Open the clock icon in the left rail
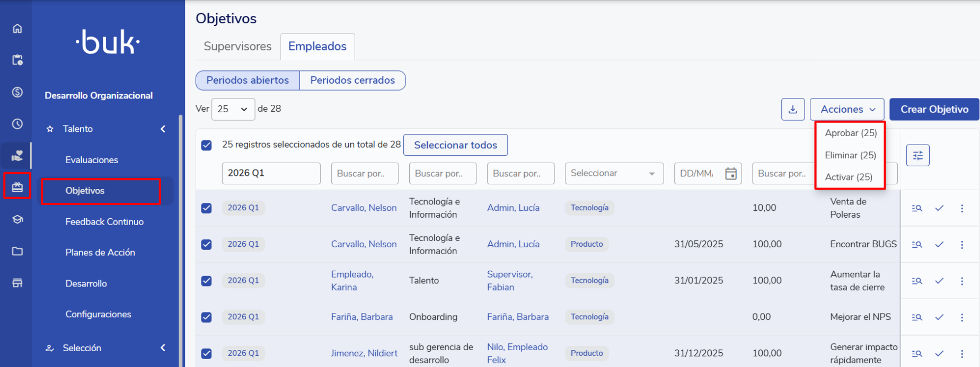Viewport: 980px width, 367px height. (17, 124)
